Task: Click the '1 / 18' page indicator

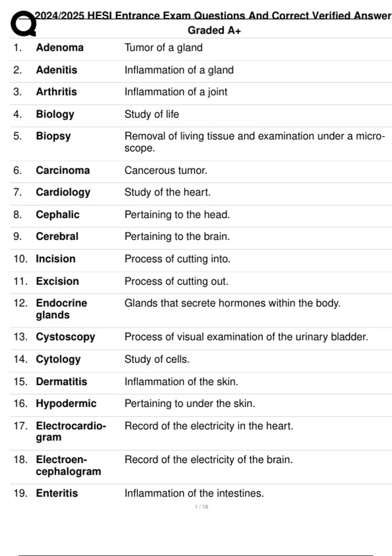Action: point(201,507)
